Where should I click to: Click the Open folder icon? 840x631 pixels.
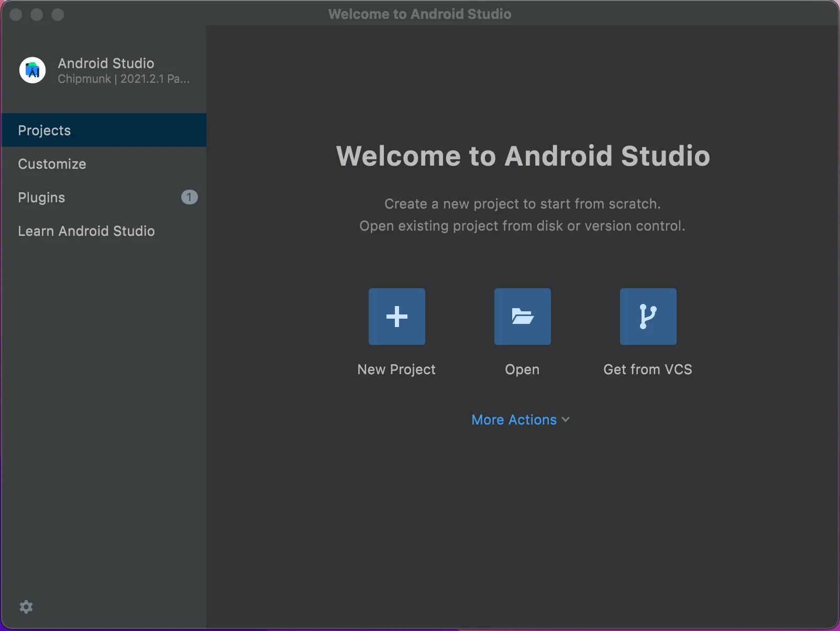pos(522,317)
